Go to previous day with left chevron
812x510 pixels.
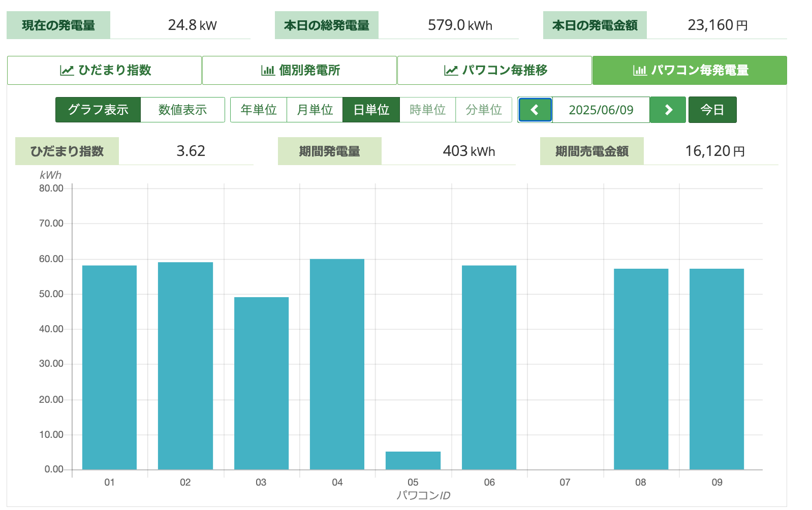(x=535, y=110)
